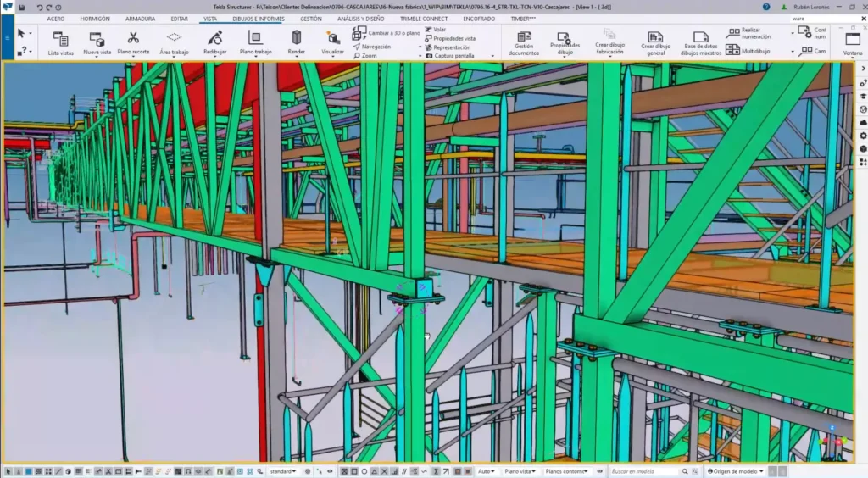The height and width of the screenshot is (478, 868).
Task: Click the quick launch search field
Action: [826, 19]
